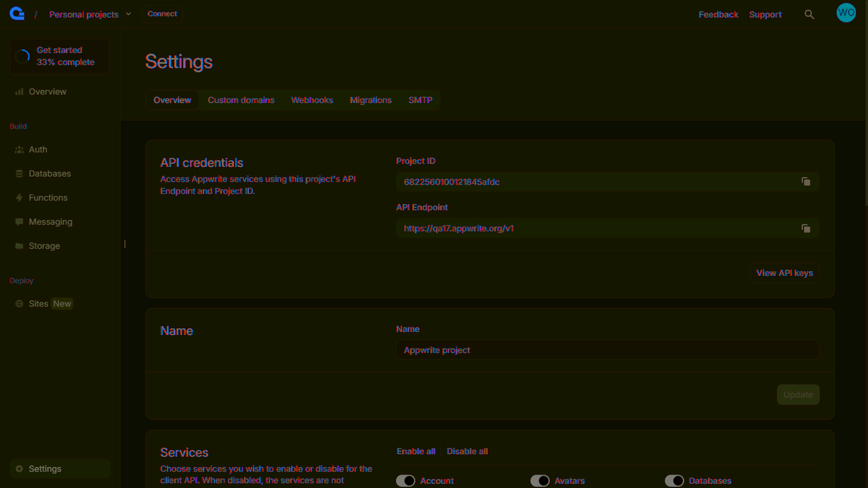The image size is (868, 488).
Task: Open the Functions section
Action: click(x=47, y=197)
